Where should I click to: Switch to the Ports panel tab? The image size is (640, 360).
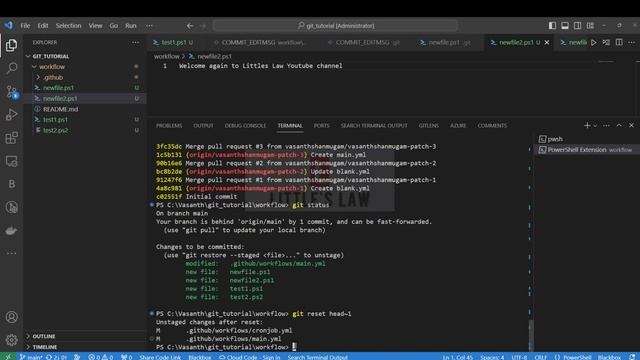[322, 126]
